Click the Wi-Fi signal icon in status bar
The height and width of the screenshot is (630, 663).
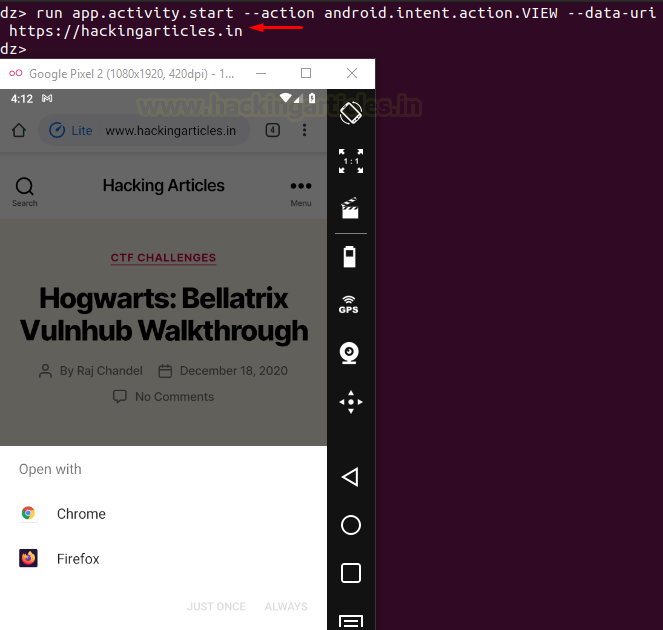(x=286, y=98)
